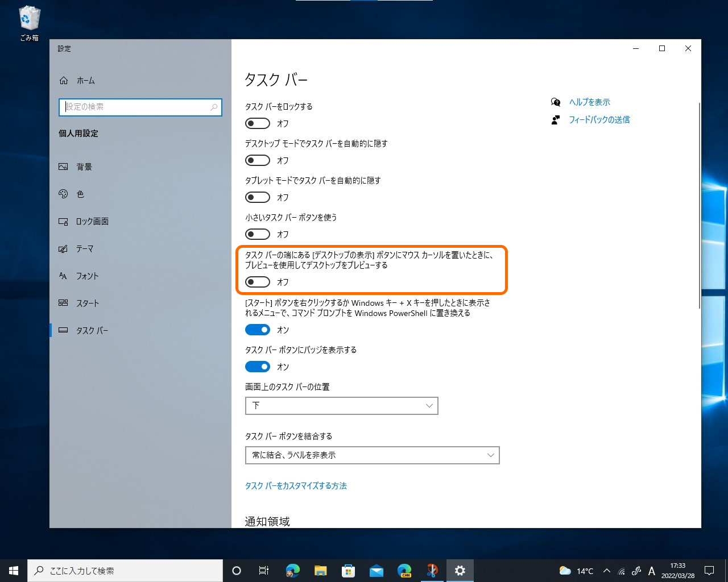Toggle タスク バーをロックする switch on

click(257, 123)
